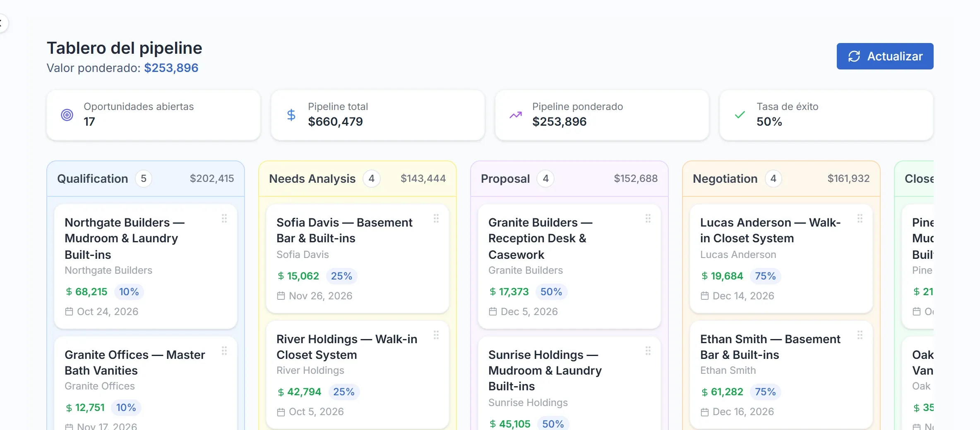
Task: Grab the drag handle on Sofia Davis card
Action: 436,218
